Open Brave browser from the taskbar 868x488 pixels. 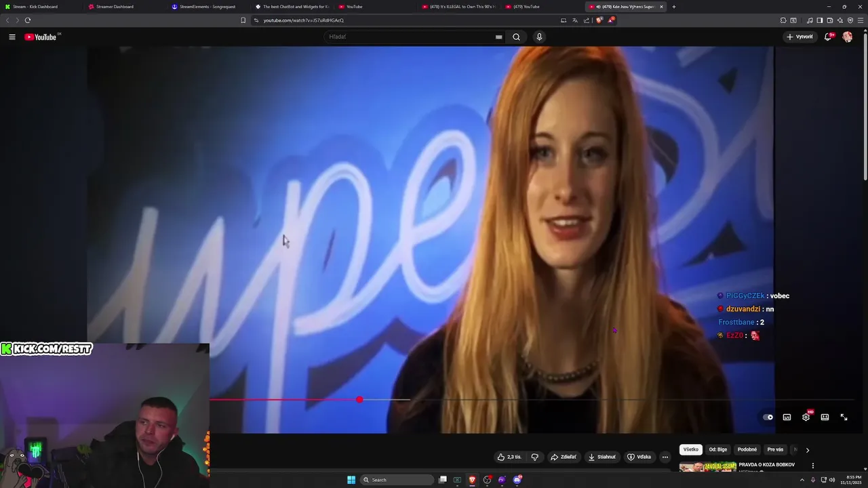pos(473,480)
